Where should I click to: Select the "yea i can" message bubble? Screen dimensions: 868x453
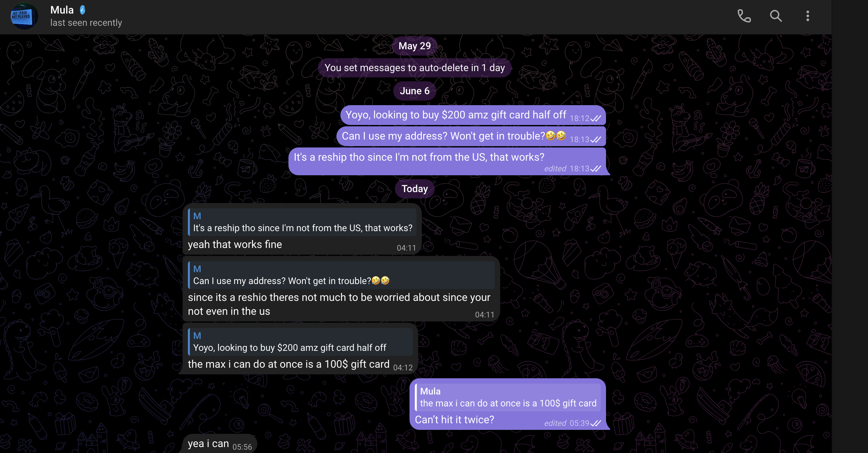[220, 443]
